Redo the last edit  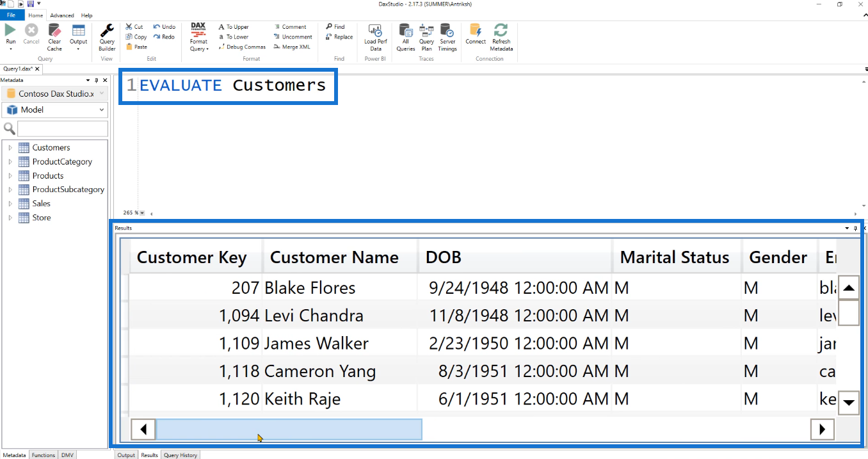pos(165,37)
